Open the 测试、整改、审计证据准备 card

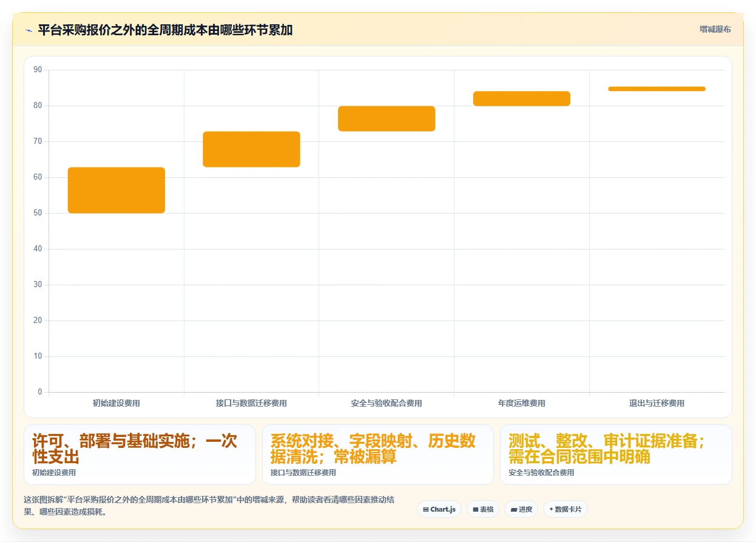(616, 455)
